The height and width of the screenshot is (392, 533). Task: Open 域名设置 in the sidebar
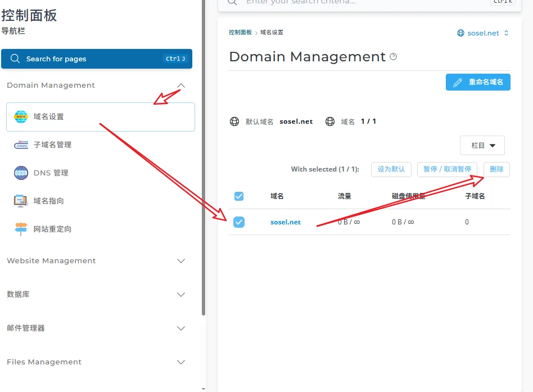click(101, 116)
